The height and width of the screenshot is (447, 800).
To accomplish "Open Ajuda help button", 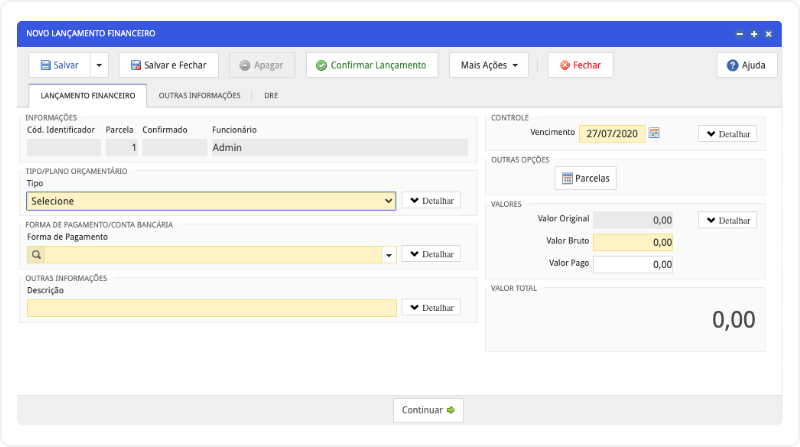I will tap(746, 65).
